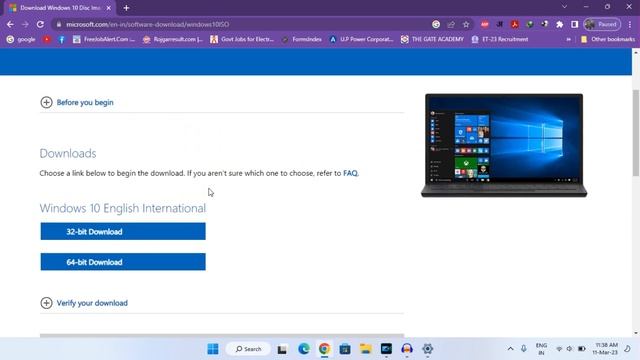This screenshot has height=360, width=640.
Task: Open the browser side panel icon
Action: pos(575,24)
